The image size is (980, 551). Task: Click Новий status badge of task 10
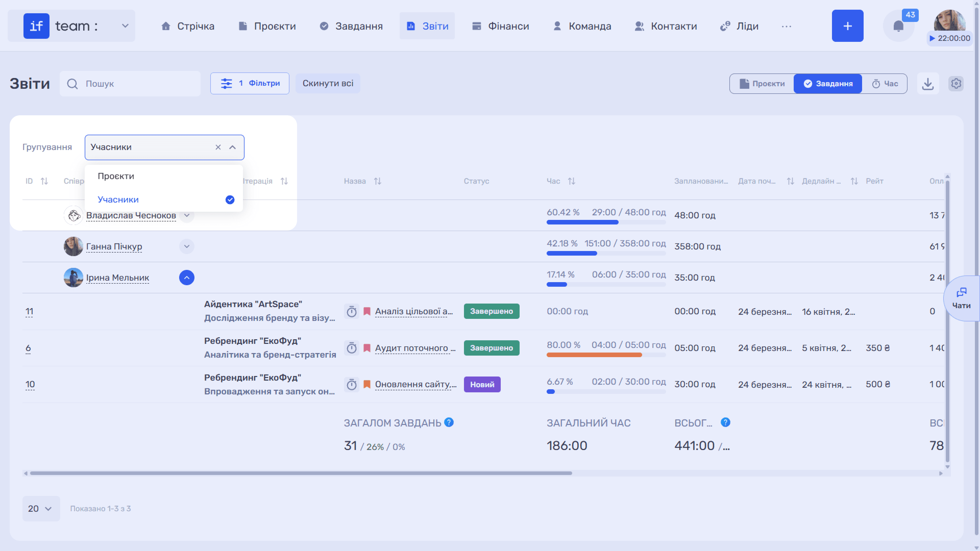482,384
